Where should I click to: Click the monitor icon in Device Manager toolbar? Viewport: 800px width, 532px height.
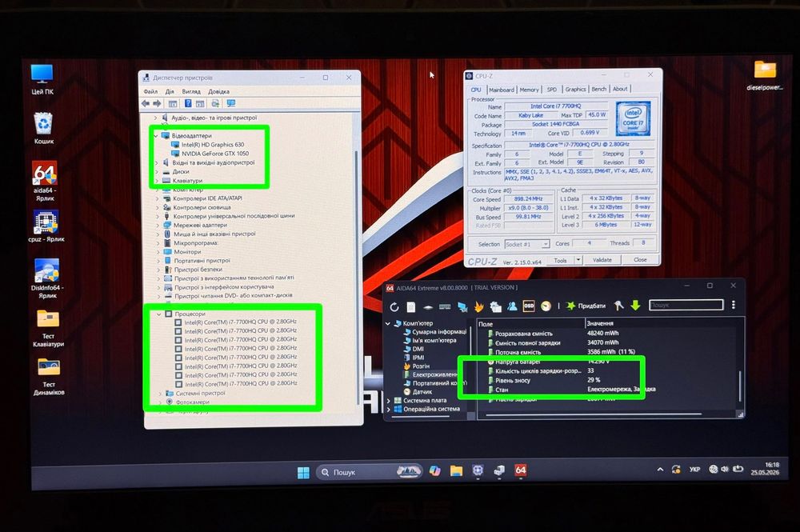(x=231, y=103)
